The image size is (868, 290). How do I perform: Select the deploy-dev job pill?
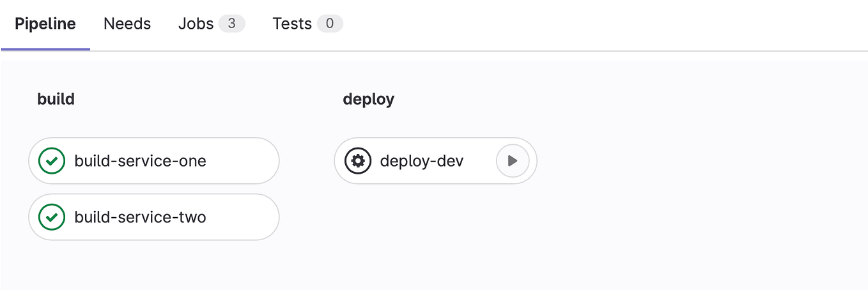pos(435,161)
